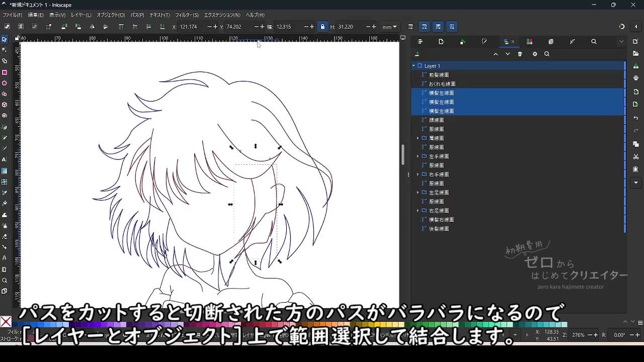Raise the selected layer with the up arrow
Image resolution: width=644 pixels, height=362 pixels.
click(x=496, y=54)
